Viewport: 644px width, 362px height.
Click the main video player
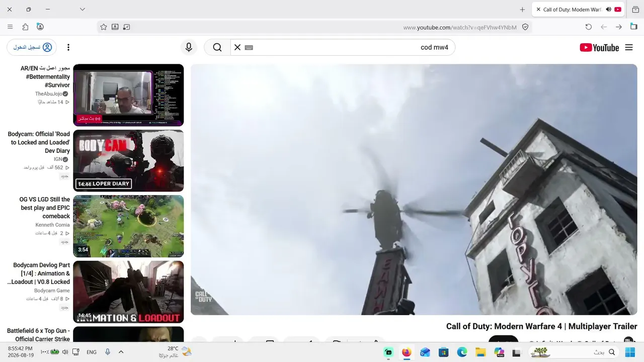point(414,190)
